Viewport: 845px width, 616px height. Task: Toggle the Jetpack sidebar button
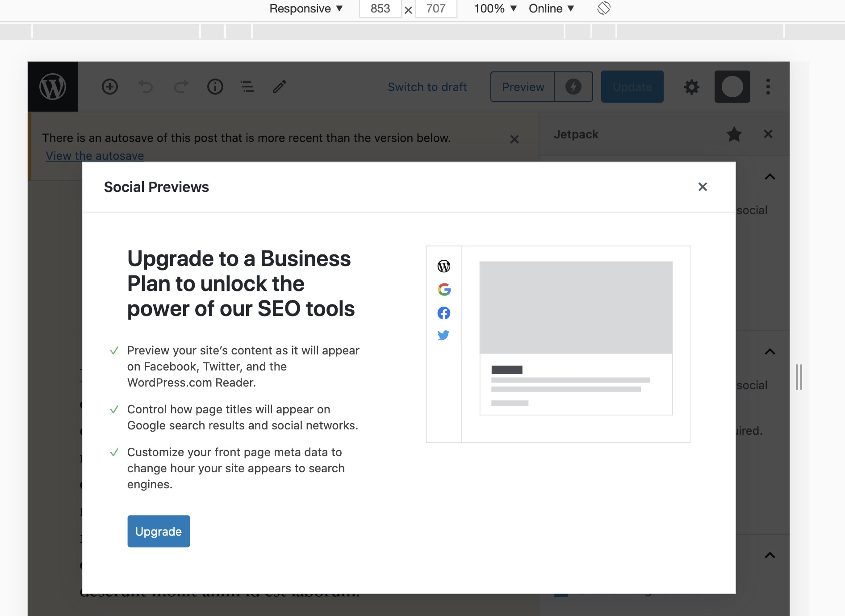[x=732, y=87]
